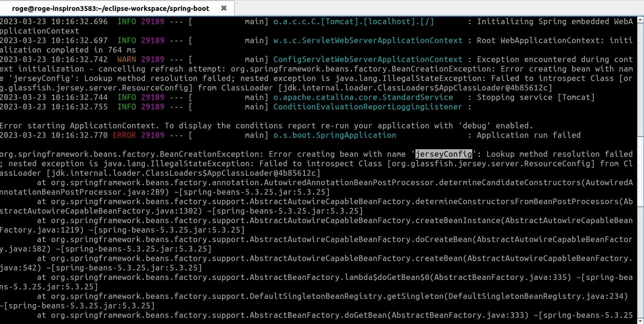The image size is (644, 324).
Task: Click the 10:16:32.696 timestamp
Action: pos(79,21)
